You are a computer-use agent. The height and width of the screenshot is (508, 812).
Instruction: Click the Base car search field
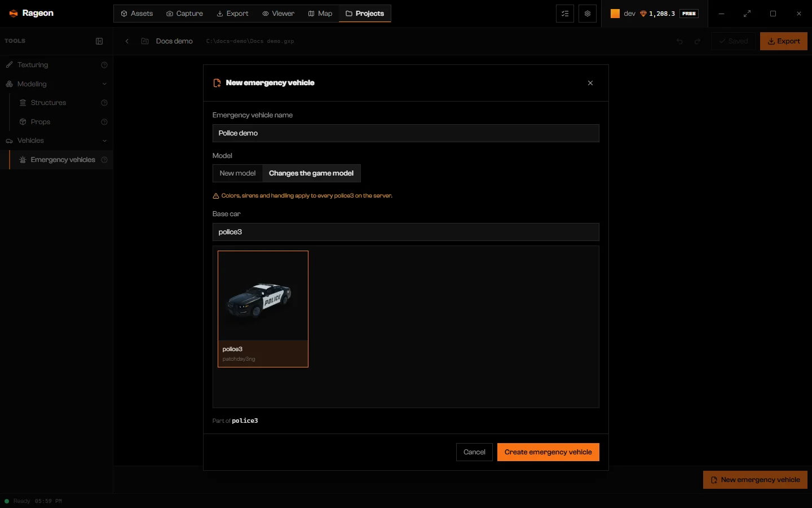(406, 232)
